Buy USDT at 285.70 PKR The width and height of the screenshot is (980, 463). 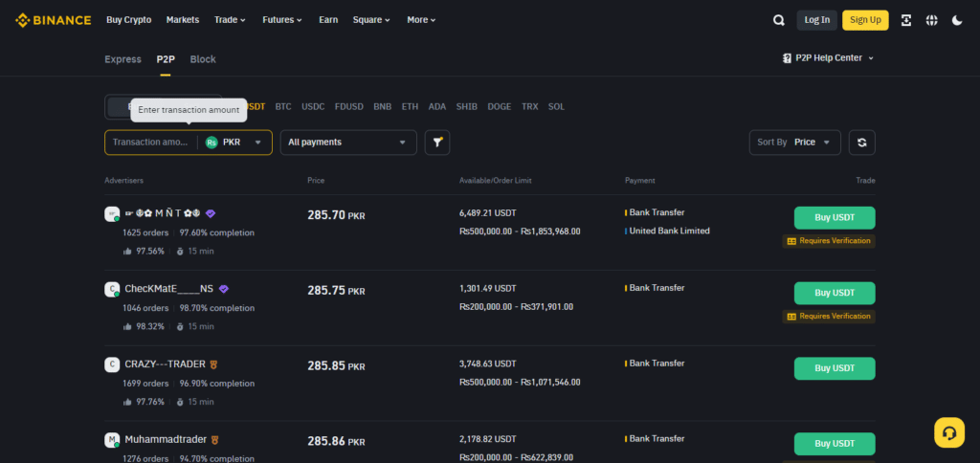pyautogui.click(x=835, y=217)
